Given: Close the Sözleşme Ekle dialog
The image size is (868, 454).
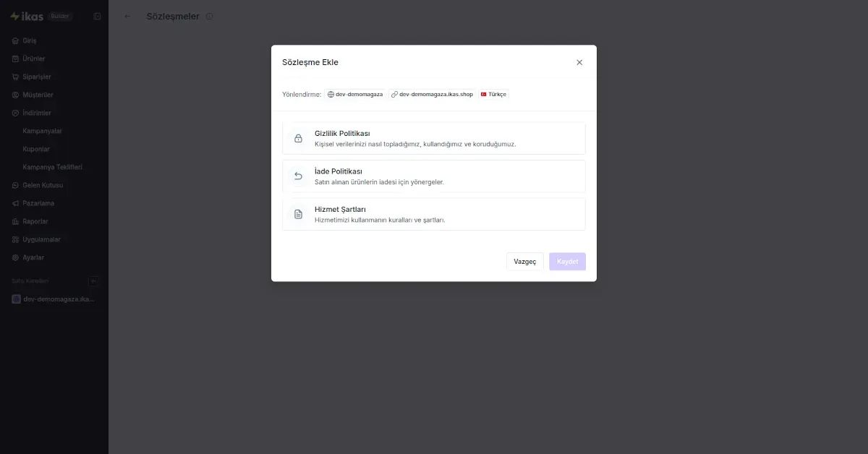Looking at the screenshot, I should [579, 62].
